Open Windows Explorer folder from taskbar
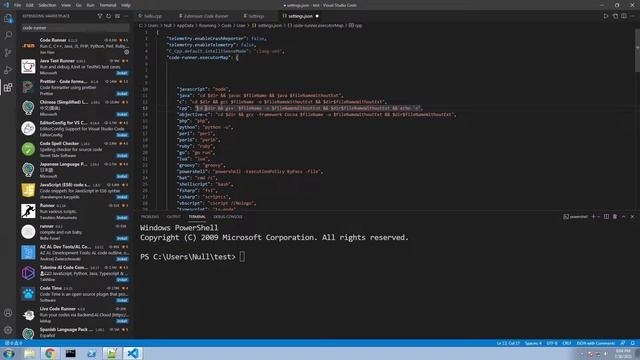Viewport: 640px width, 360px height. click(x=29, y=353)
